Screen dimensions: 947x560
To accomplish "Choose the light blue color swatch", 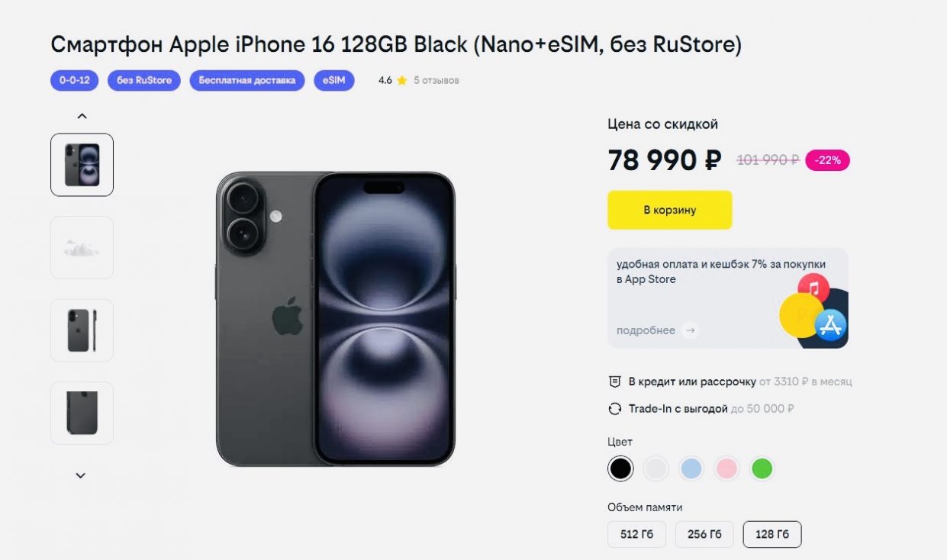I will tap(691, 468).
